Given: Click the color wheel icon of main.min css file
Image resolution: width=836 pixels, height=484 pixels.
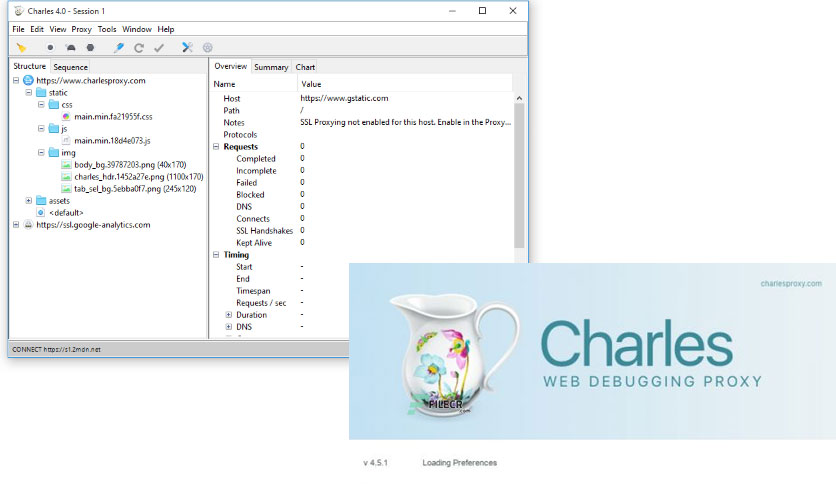Looking at the screenshot, I should click(x=66, y=117).
